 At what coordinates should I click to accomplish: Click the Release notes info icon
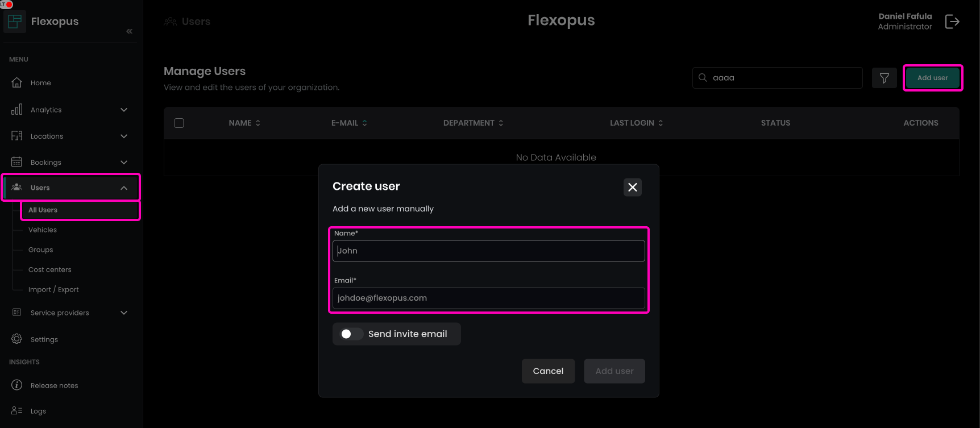(x=17, y=385)
